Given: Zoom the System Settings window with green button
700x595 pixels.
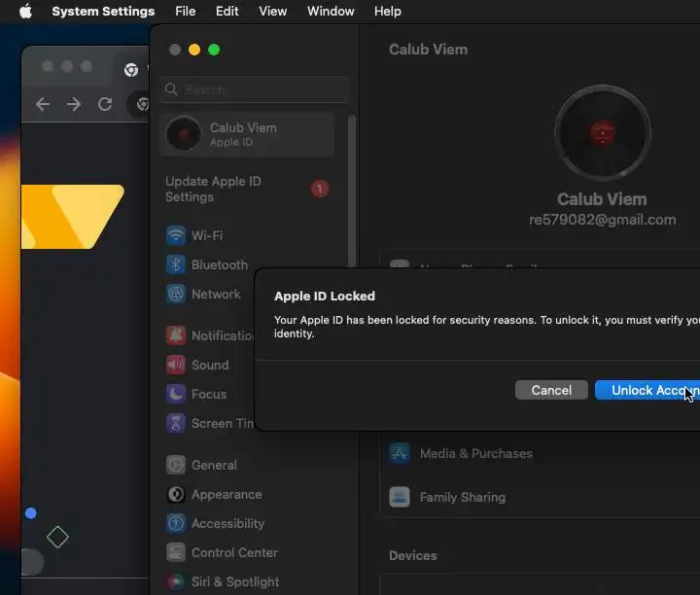Looking at the screenshot, I should [x=214, y=50].
